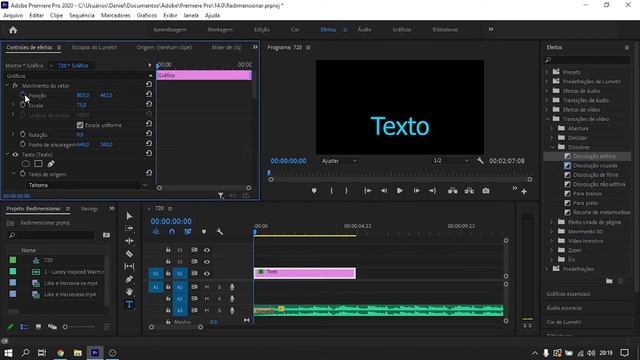Open the Arquivo menu

(13, 16)
